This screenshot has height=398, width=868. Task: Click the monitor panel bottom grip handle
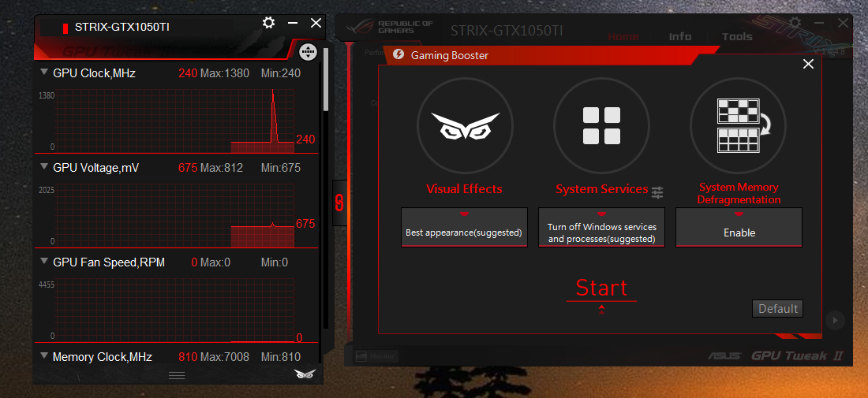[x=177, y=375]
